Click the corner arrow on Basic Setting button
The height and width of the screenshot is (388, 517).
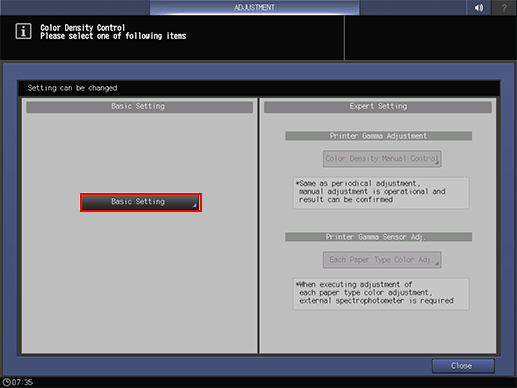coord(195,206)
